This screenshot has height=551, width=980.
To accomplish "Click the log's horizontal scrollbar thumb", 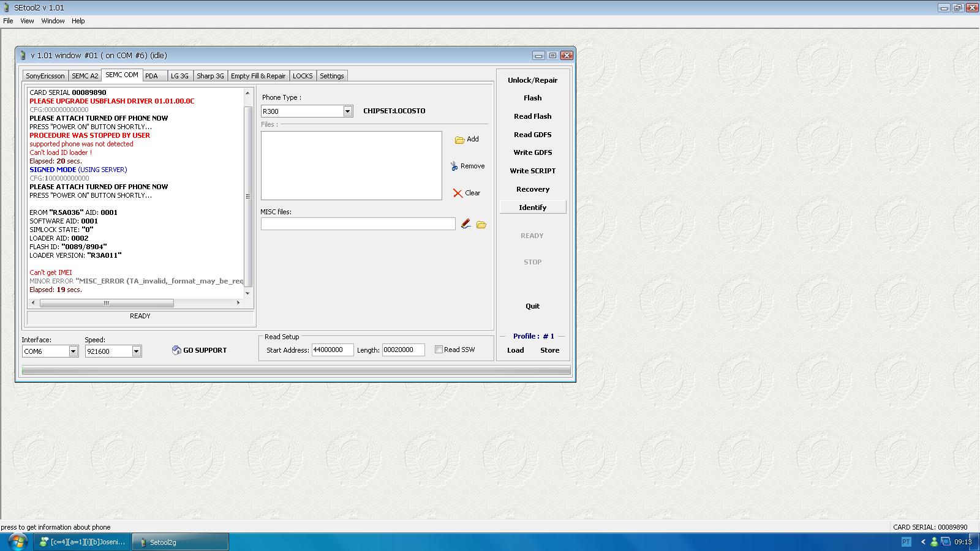I will (107, 303).
